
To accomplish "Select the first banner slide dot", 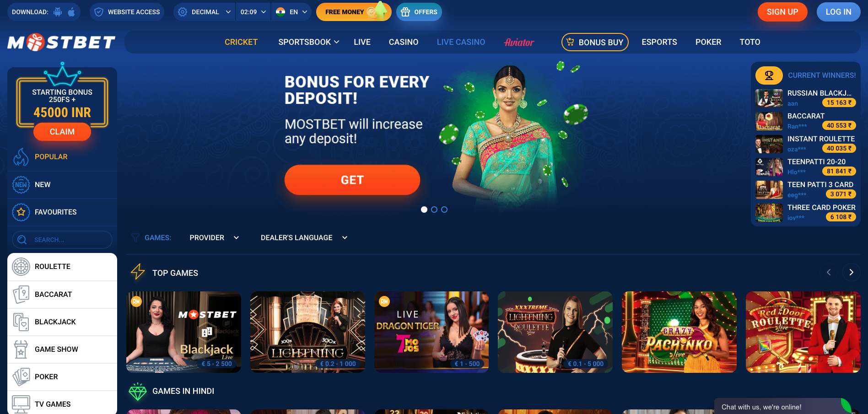I will (x=424, y=210).
